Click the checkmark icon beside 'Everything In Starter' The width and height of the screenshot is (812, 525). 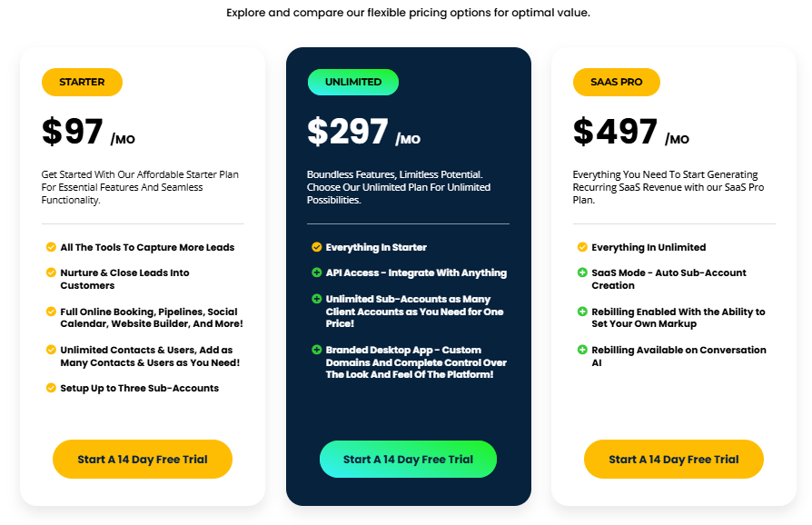[317, 247]
